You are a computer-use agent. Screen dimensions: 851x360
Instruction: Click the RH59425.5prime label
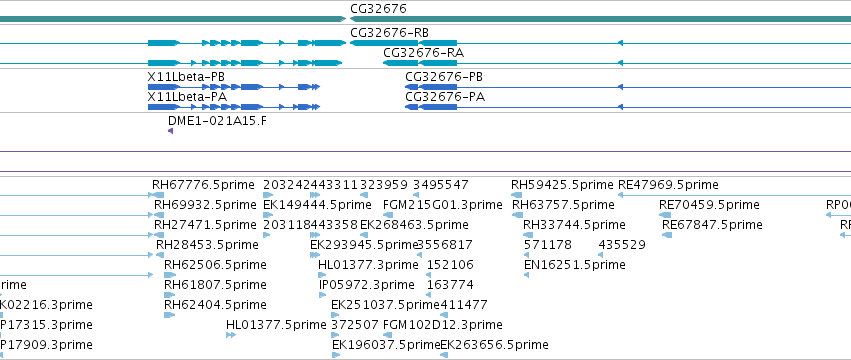click(562, 185)
